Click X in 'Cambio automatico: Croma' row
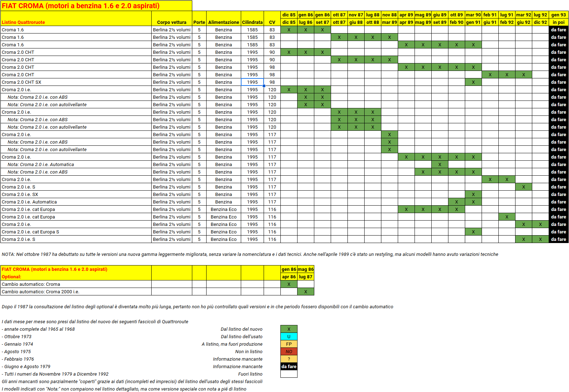The width and height of the screenshot is (569, 392). [x=289, y=284]
